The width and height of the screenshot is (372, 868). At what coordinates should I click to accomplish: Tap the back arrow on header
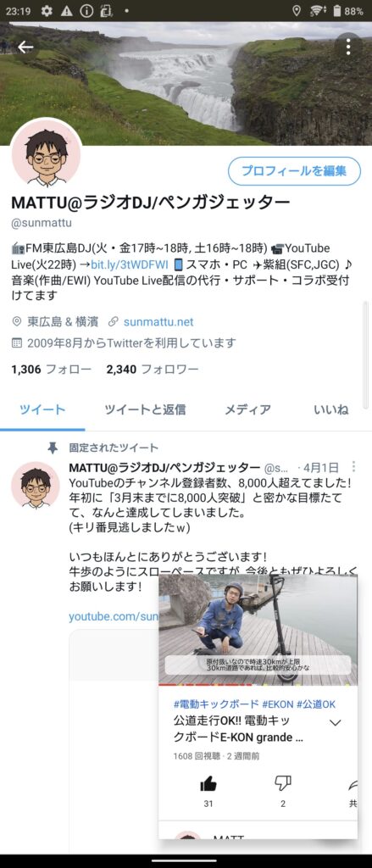(x=25, y=47)
